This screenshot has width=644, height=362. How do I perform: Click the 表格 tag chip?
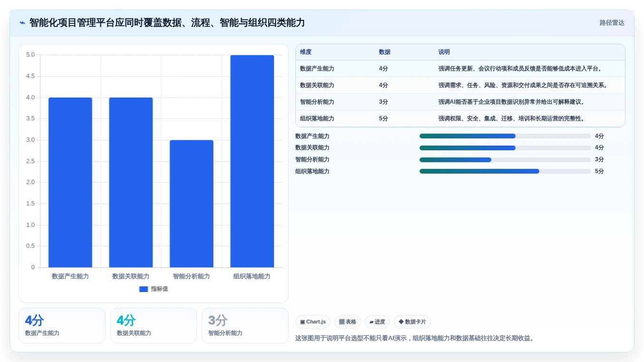348,322
